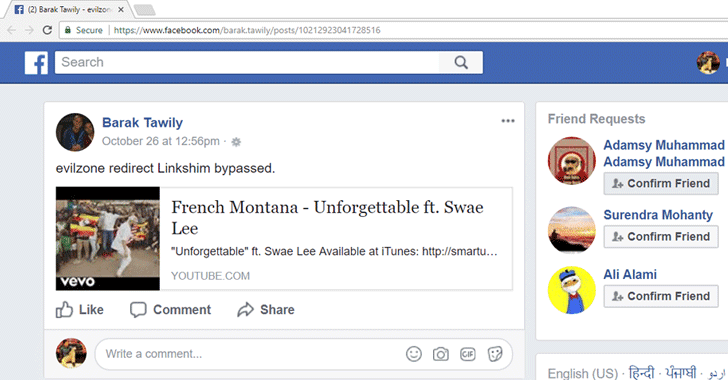
Task: Open Barak Tawily's profile picture
Action: (x=75, y=132)
